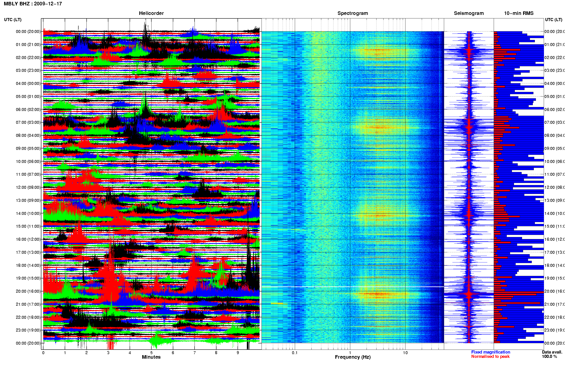Click the left '02:00 (22:00)' time label
The height and width of the screenshot is (368, 588).
point(28,58)
